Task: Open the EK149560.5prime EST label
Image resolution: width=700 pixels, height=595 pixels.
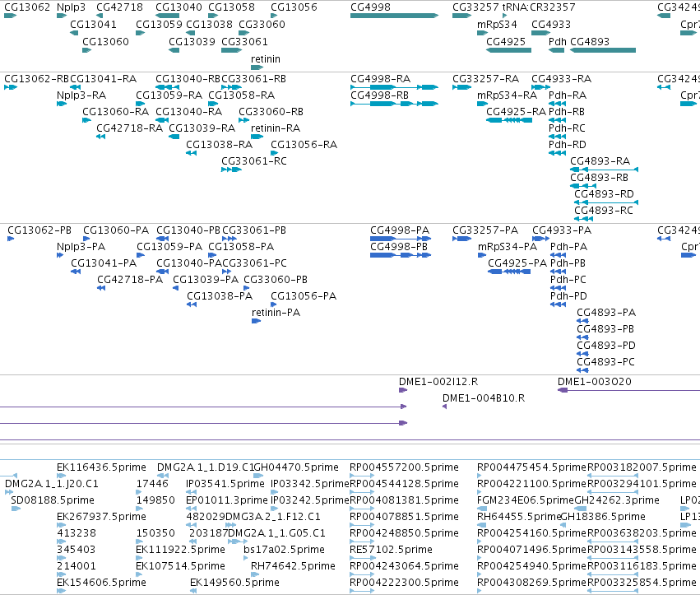Action: coord(234,583)
